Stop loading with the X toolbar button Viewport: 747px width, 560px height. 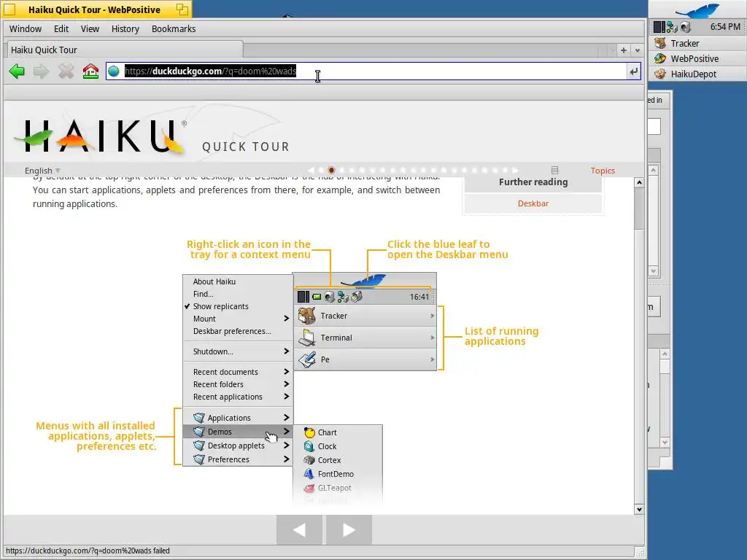(x=66, y=71)
